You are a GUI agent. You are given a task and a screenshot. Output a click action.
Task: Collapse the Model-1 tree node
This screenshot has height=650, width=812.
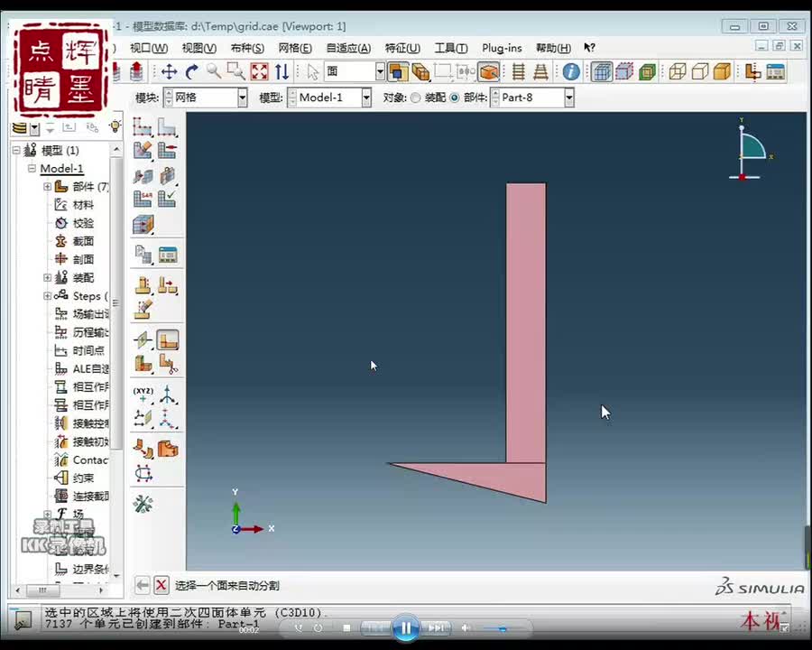[32, 169]
